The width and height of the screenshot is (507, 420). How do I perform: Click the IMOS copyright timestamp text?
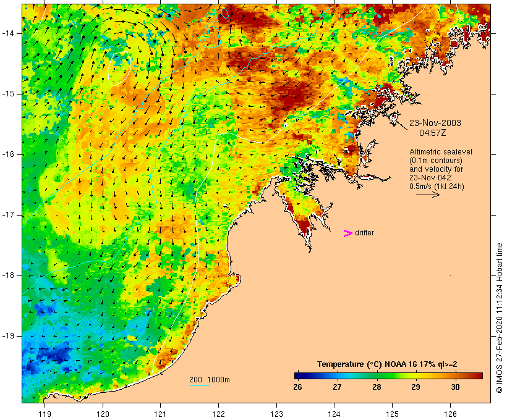[x=499, y=318]
